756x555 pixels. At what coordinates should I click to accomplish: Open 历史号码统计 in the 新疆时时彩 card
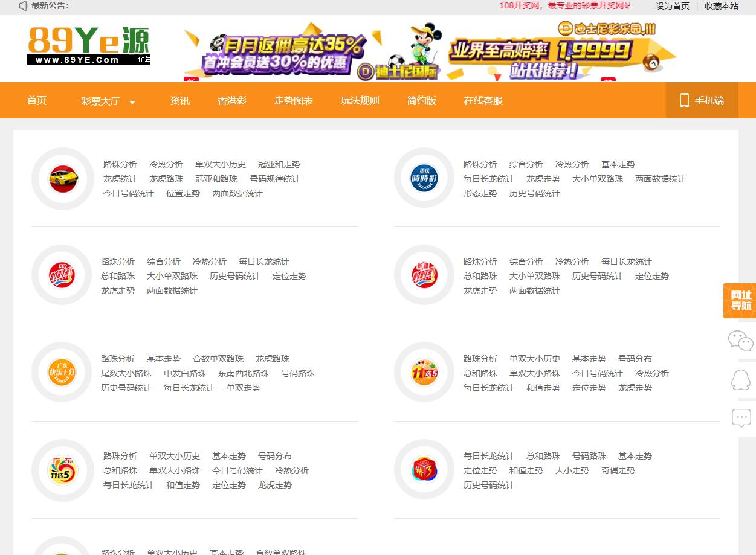tap(598, 276)
